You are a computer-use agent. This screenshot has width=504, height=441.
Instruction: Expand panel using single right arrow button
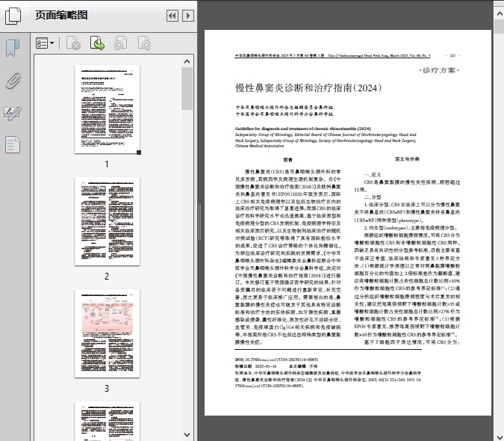point(188,15)
